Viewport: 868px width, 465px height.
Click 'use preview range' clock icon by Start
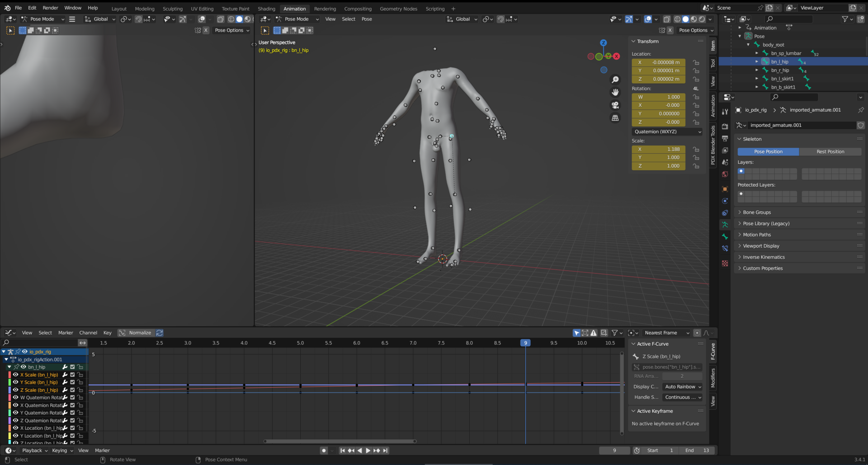coord(637,451)
